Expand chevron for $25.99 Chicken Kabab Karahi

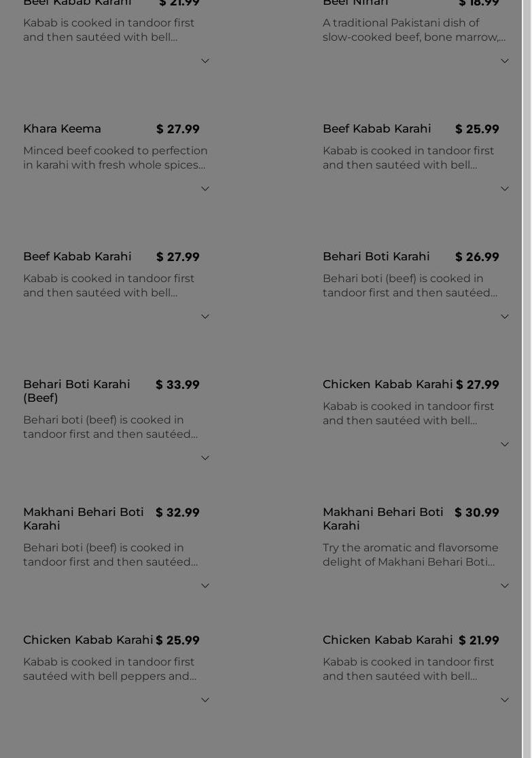click(205, 700)
